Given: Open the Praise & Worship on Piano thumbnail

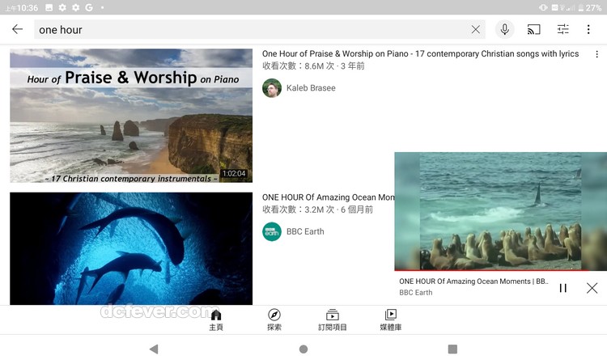Looking at the screenshot, I should click(x=131, y=116).
